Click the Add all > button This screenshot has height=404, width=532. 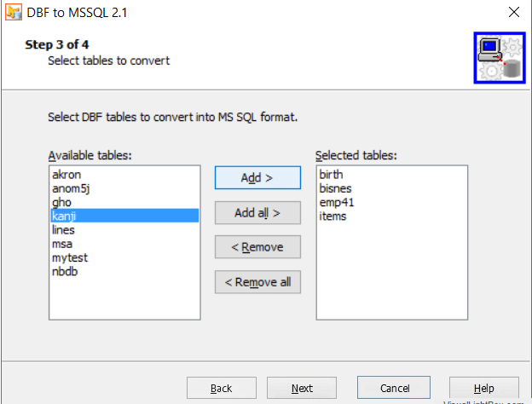[x=257, y=213]
